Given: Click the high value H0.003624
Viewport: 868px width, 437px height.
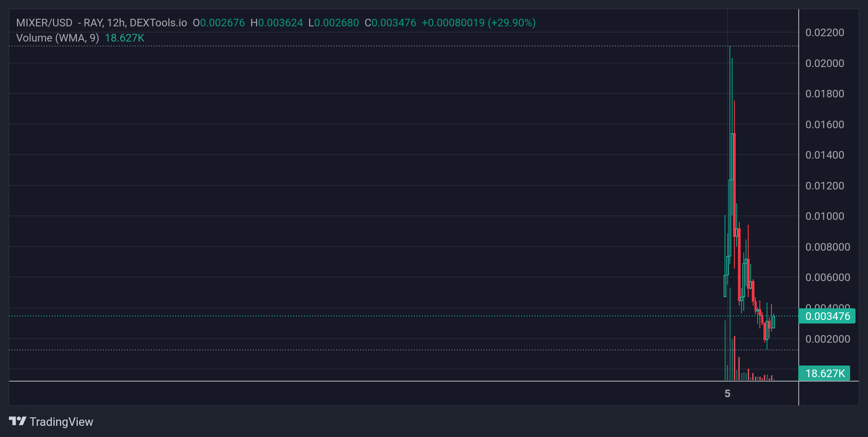Looking at the screenshot, I should 277,23.
